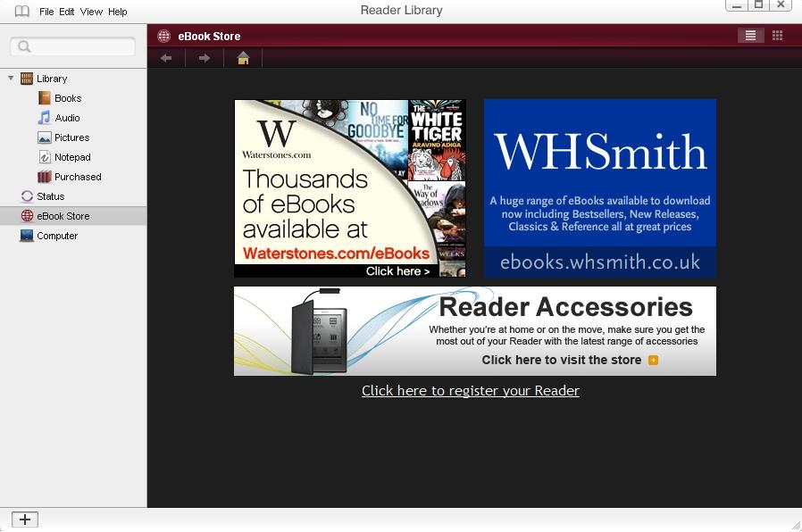
Task: Open the Edit menu
Action: point(66,12)
